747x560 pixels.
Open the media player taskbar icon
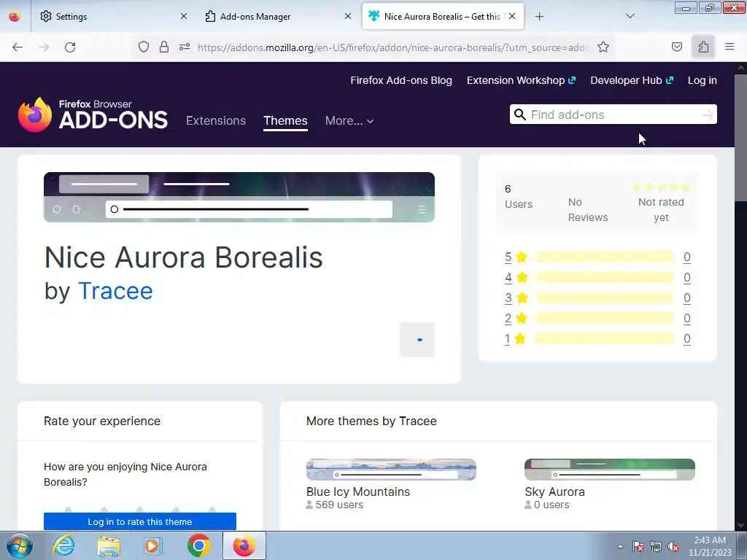click(153, 545)
